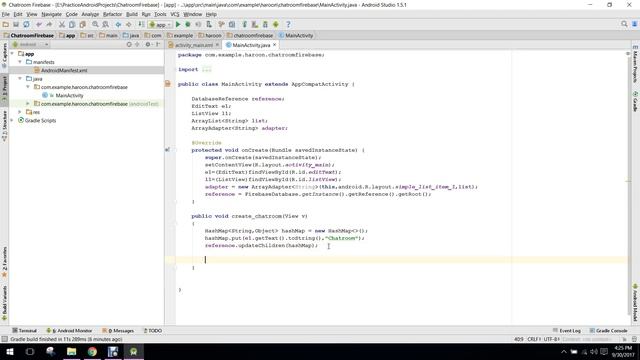This screenshot has width=640, height=360.
Task: Toggle the Build Variants side tab
Action: pyautogui.click(x=4, y=303)
